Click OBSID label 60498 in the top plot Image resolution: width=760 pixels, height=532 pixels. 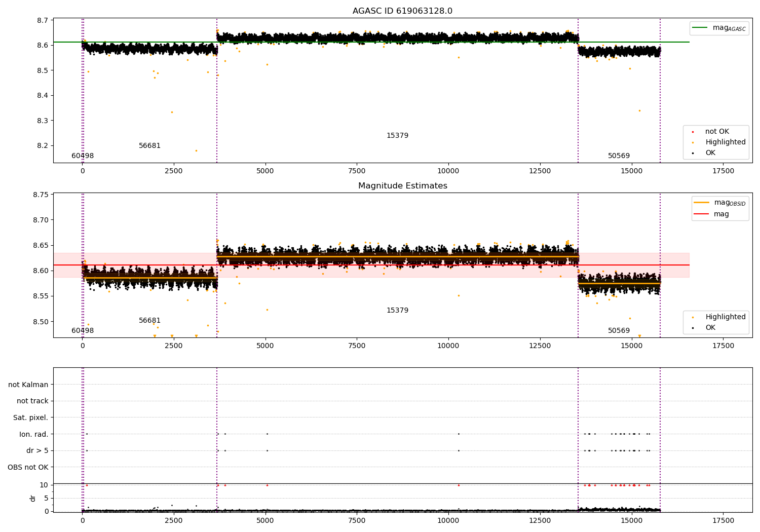(83, 156)
